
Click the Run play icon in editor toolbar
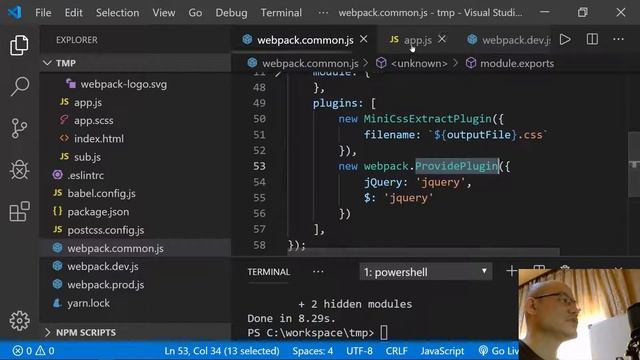coord(565,40)
